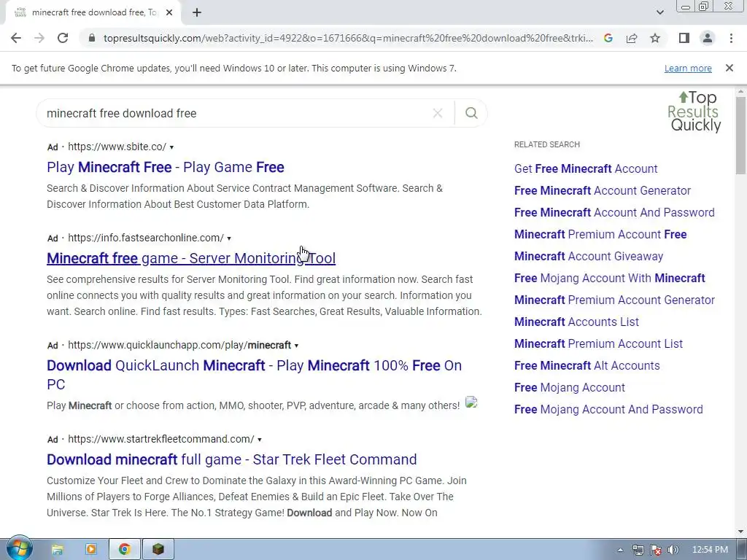The height and width of the screenshot is (560, 747).
Task: Click the Top Results Quickly logo
Action: pyautogui.click(x=694, y=112)
